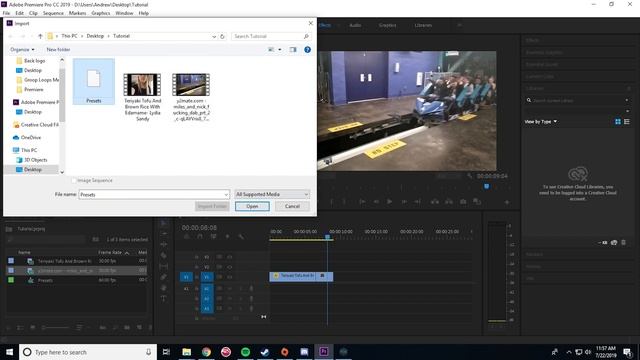The height and width of the screenshot is (360, 640).
Task: Toggle V1 track output eye icon
Action: [x=229, y=277]
